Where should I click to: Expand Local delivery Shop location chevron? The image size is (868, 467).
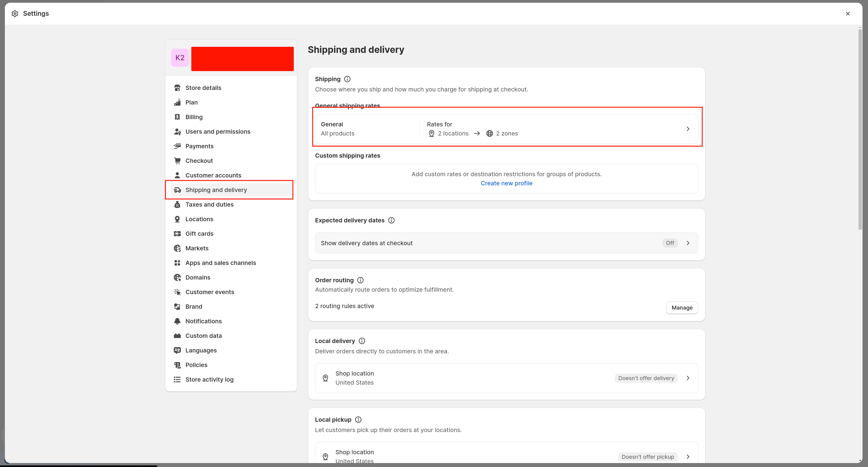pyautogui.click(x=688, y=378)
